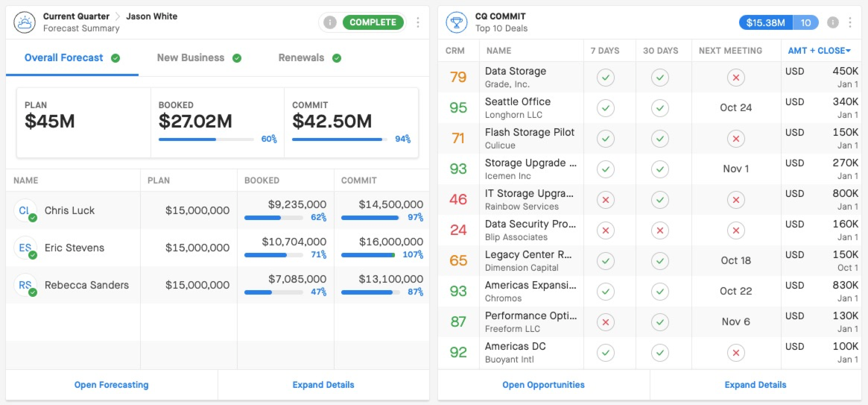Click the 30 Days check icon for Seattle Office
This screenshot has width=868, height=405.
pos(659,108)
